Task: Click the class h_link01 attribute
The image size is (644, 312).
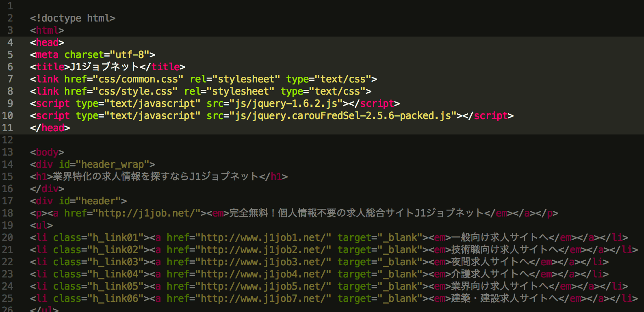Action: pyautogui.click(x=98, y=238)
